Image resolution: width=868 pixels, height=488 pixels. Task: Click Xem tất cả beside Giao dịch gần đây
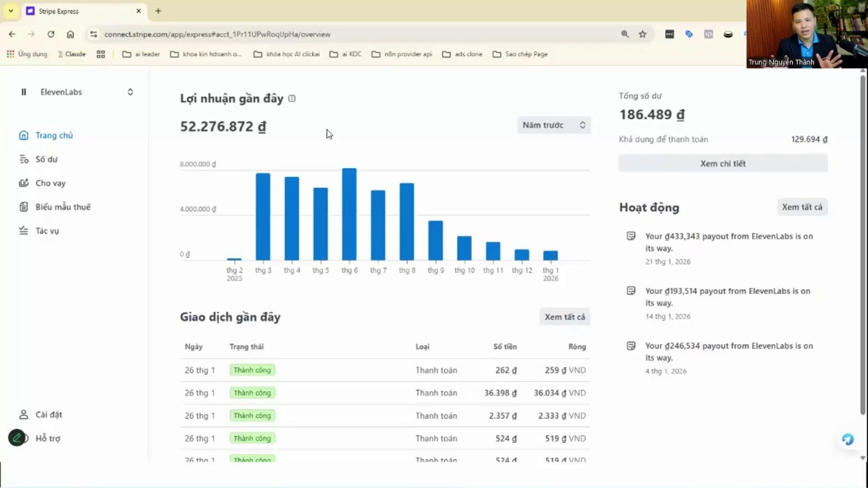tap(565, 317)
